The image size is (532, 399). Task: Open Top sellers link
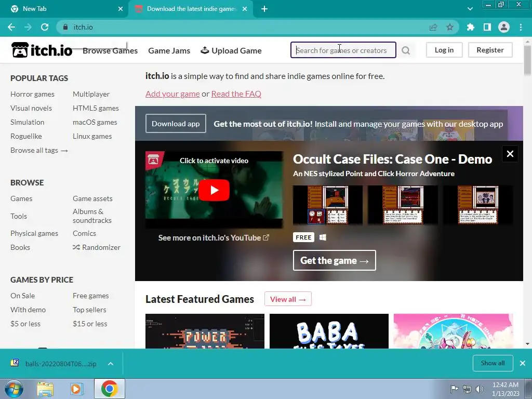click(x=89, y=310)
